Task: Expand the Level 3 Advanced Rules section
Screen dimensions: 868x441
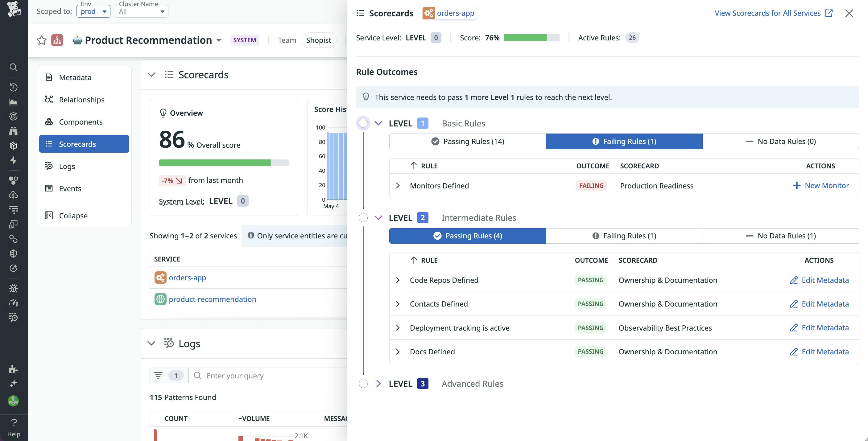Action: (379, 383)
